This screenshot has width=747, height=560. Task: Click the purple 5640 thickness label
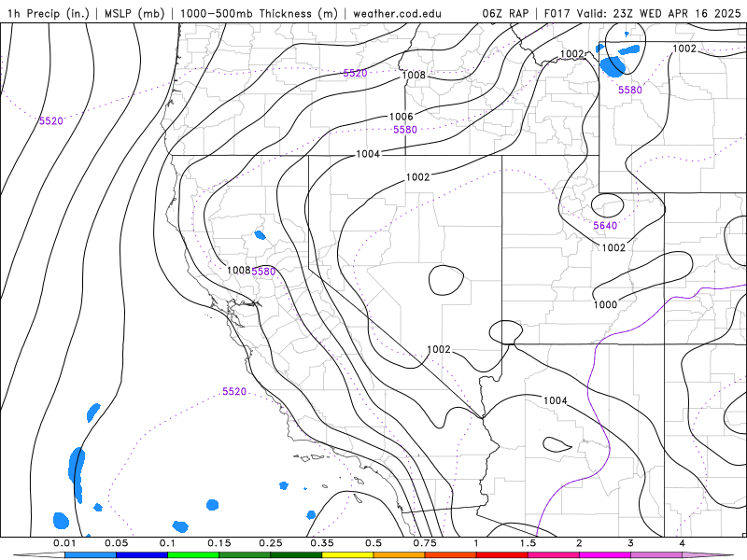(605, 225)
